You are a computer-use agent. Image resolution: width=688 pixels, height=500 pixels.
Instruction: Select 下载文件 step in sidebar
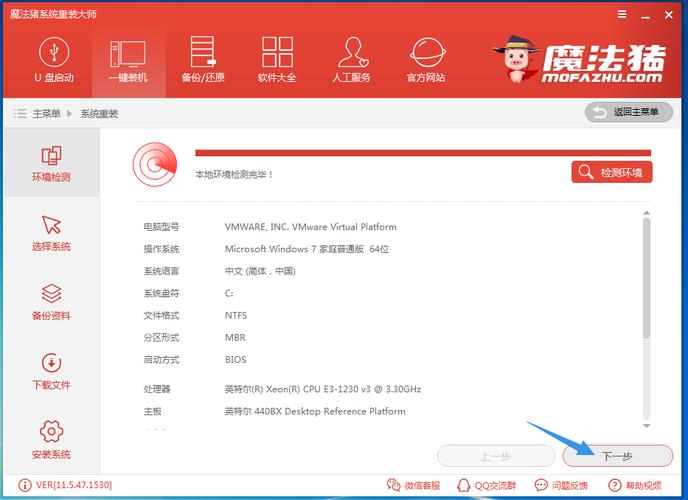[x=51, y=371]
